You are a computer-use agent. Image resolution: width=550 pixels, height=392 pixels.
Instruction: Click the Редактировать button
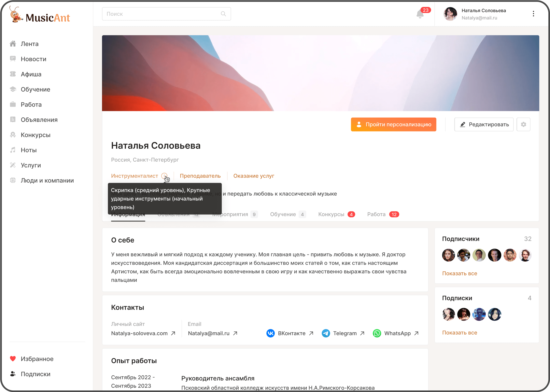[x=484, y=125]
